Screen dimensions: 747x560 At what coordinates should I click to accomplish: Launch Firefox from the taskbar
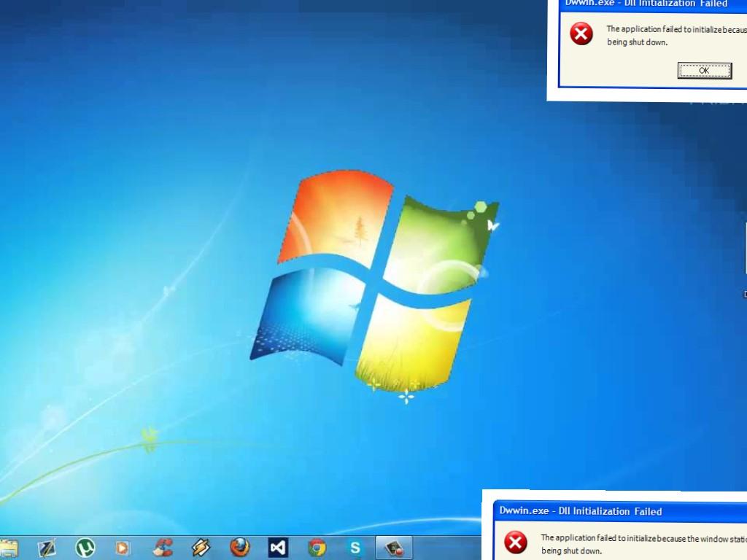pos(239,547)
